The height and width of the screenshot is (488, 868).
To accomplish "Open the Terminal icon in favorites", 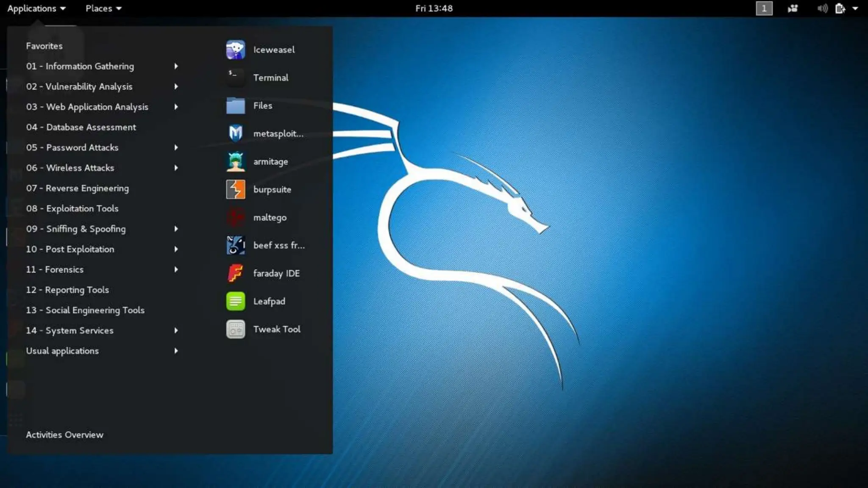I will coord(235,78).
